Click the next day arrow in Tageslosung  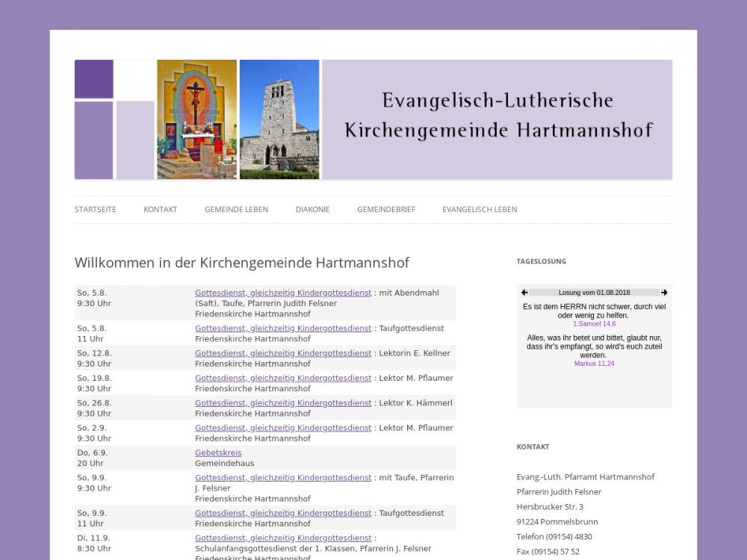[x=664, y=293]
